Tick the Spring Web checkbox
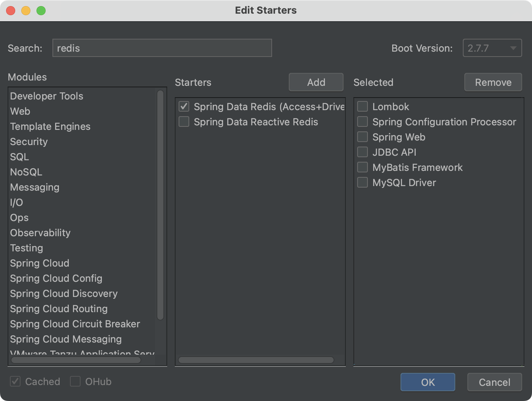This screenshot has width=532, height=401. coord(362,137)
